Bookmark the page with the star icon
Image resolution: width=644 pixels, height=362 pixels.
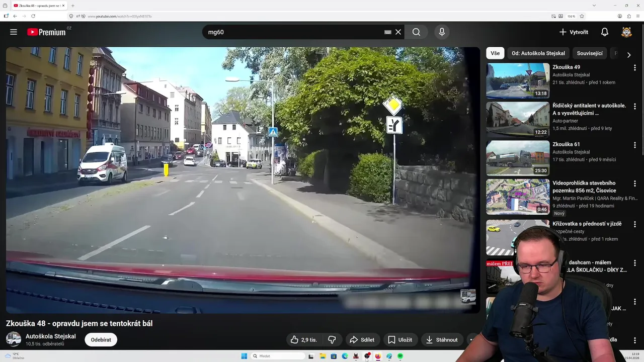[x=582, y=16]
